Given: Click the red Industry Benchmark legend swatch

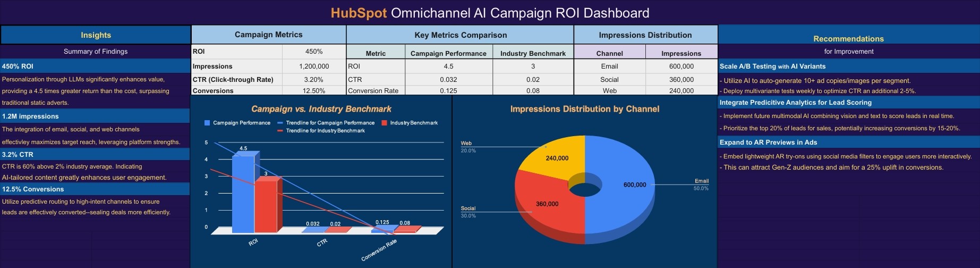Looking at the screenshot, I should 384,123.
